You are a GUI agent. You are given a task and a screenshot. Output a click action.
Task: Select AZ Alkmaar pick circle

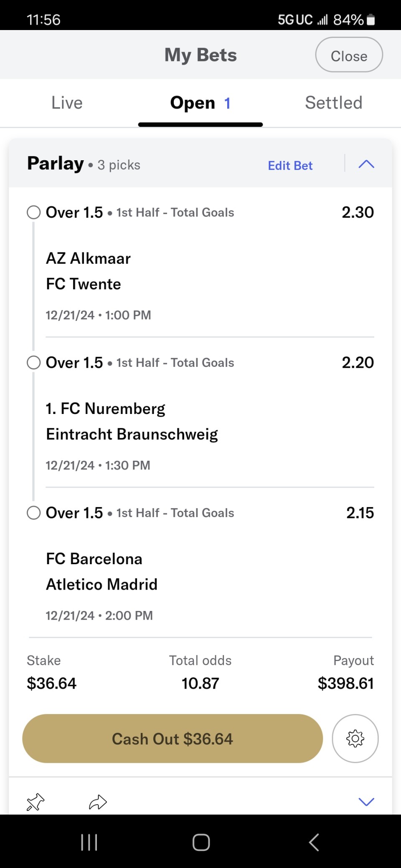(x=34, y=212)
